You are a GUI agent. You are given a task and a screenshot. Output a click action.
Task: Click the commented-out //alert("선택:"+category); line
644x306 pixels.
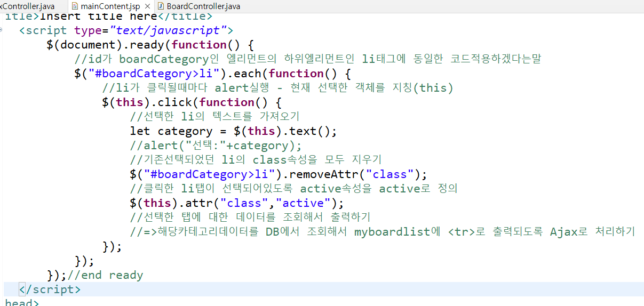pyautogui.click(x=216, y=146)
